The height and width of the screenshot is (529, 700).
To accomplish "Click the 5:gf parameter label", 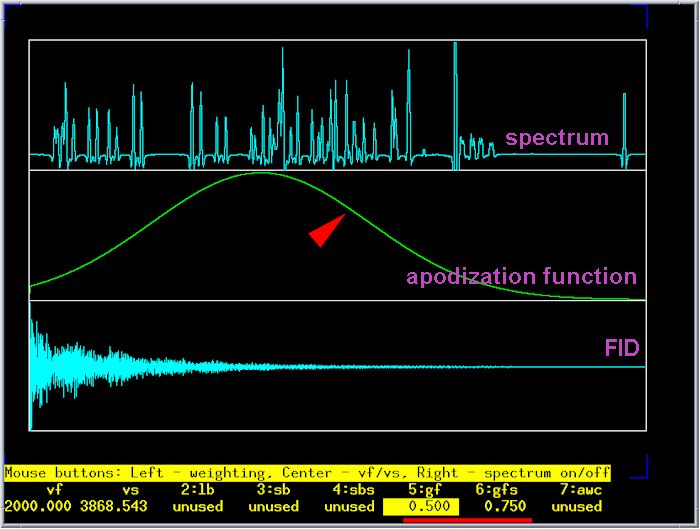I will pyautogui.click(x=425, y=490).
